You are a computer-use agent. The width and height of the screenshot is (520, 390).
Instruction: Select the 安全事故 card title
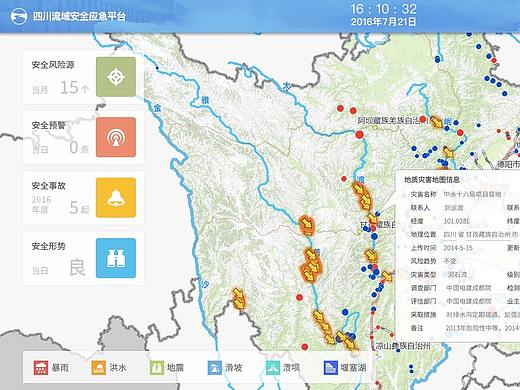click(x=49, y=186)
